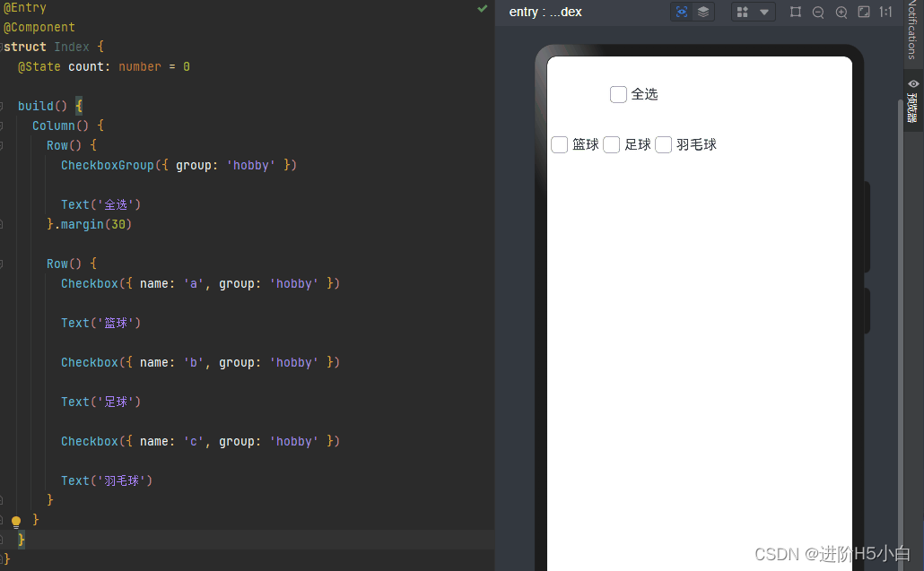Check the 足球 checkbox in the preview
924x571 pixels.
[x=611, y=144]
